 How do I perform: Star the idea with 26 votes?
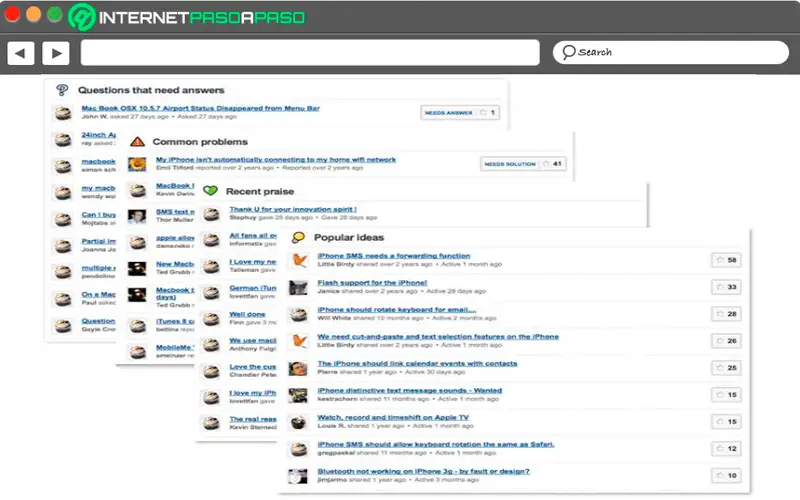720,341
